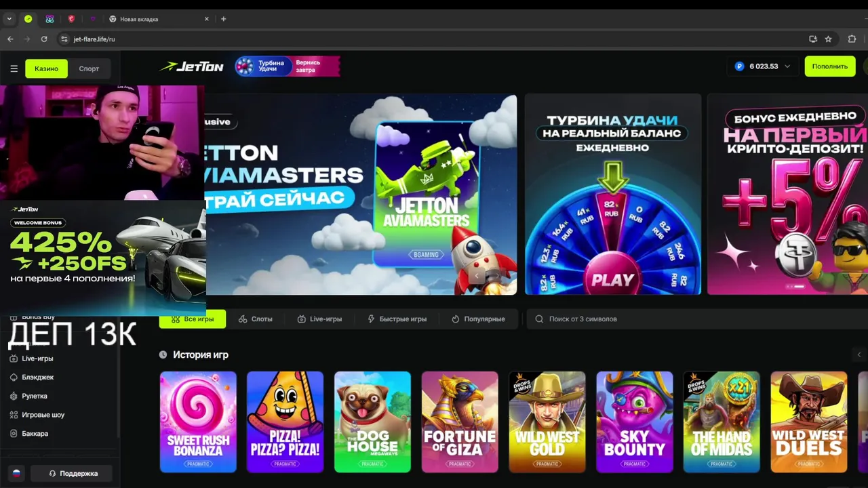
Task: Open Баккара in the sidebar
Action: (x=35, y=434)
